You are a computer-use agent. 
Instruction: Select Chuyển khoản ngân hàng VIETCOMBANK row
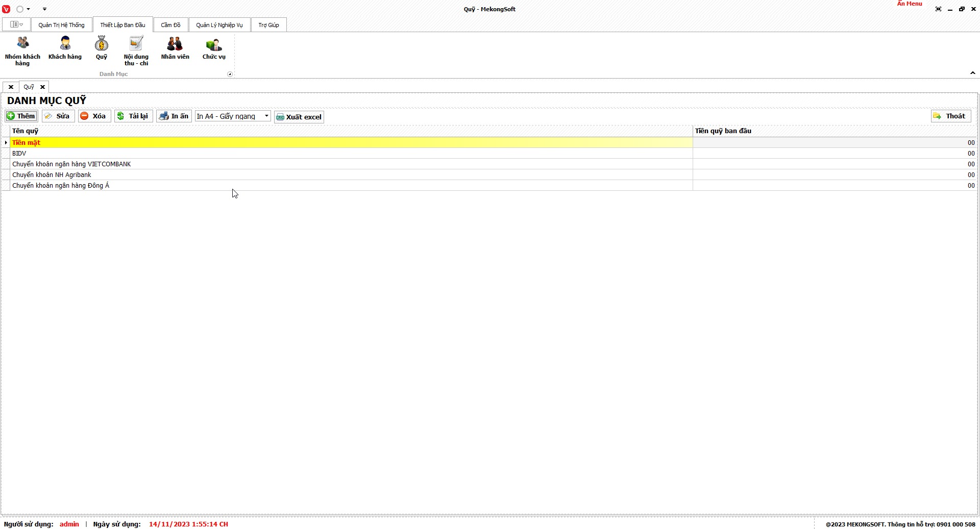[x=351, y=164]
